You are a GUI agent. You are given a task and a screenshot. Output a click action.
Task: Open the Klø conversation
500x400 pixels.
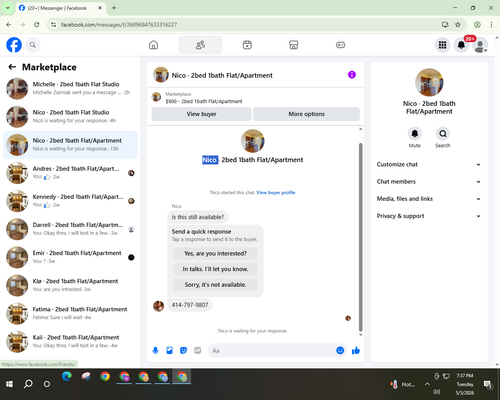click(70, 285)
